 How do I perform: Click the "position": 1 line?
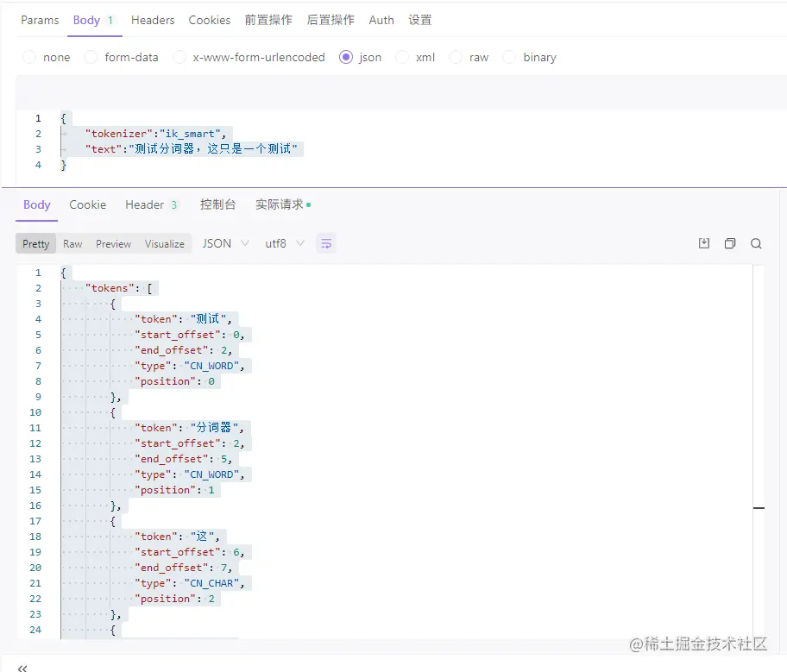tap(174, 490)
